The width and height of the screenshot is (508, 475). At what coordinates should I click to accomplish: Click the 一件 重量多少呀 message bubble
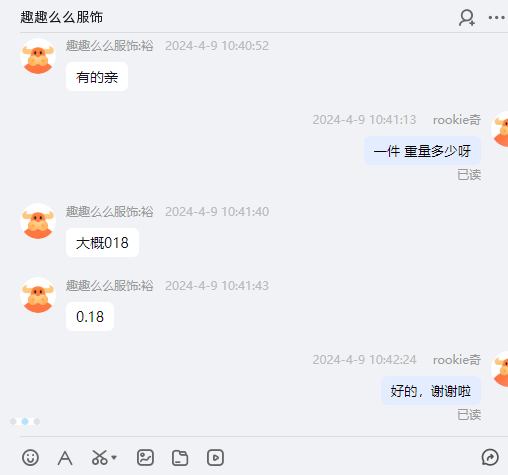[422, 151]
